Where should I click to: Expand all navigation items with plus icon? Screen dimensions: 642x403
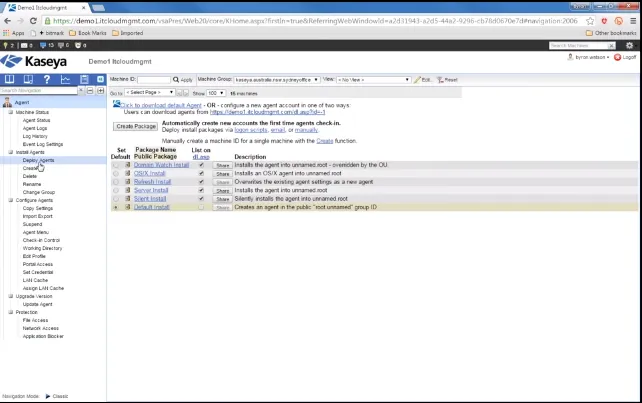click(101, 91)
